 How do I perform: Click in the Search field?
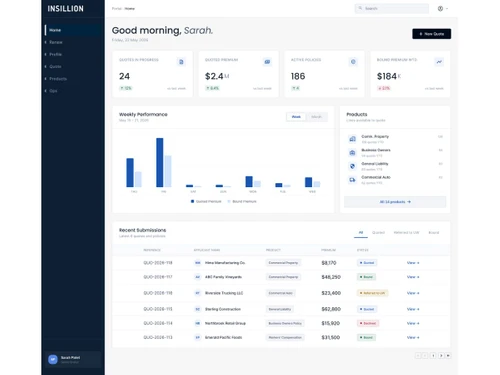point(392,8)
